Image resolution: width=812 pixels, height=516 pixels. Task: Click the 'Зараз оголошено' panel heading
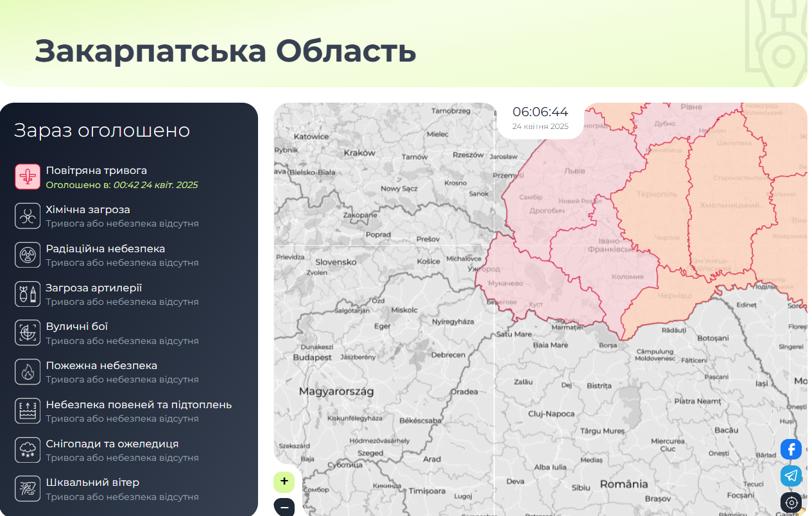(102, 131)
